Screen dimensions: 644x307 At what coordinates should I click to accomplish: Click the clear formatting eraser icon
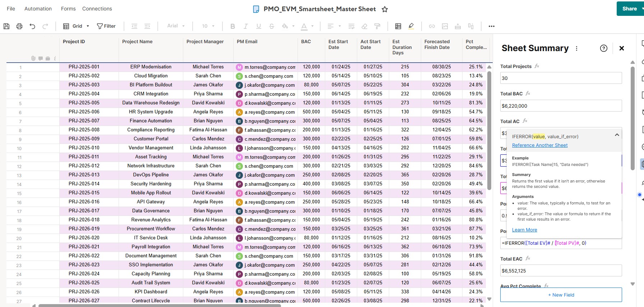tap(364, 26)
